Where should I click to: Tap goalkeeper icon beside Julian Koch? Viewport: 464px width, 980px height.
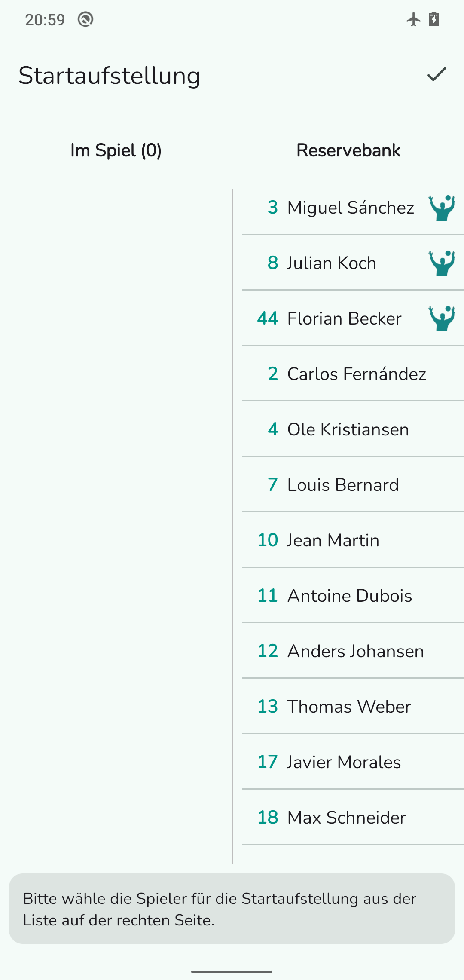tap(442, 263)
